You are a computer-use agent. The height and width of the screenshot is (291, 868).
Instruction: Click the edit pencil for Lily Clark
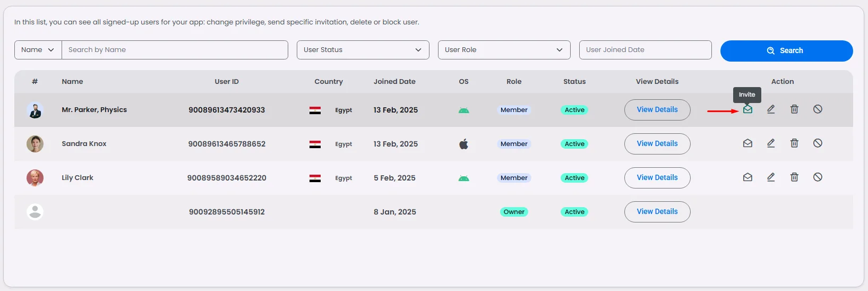click(x=771, y=177)
